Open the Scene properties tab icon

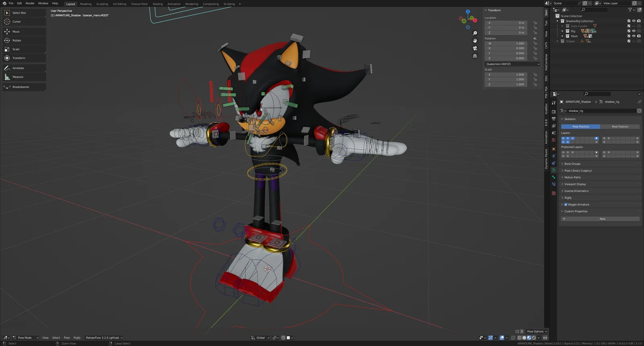coord(553,133)
